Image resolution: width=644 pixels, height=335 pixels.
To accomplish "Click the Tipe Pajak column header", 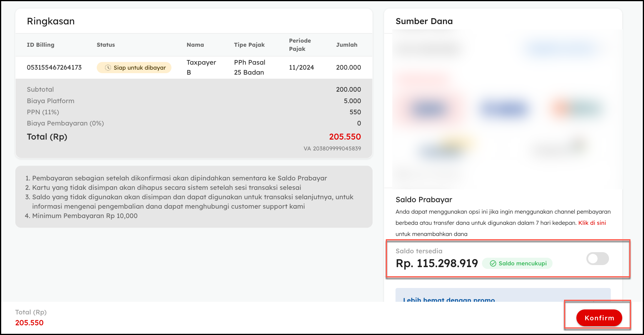I will click(x=249, y=45).
